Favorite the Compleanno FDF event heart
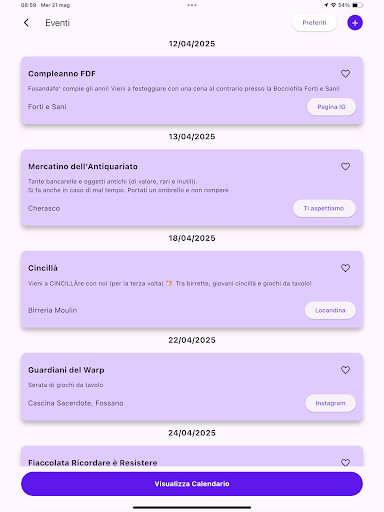 [345, 74]
